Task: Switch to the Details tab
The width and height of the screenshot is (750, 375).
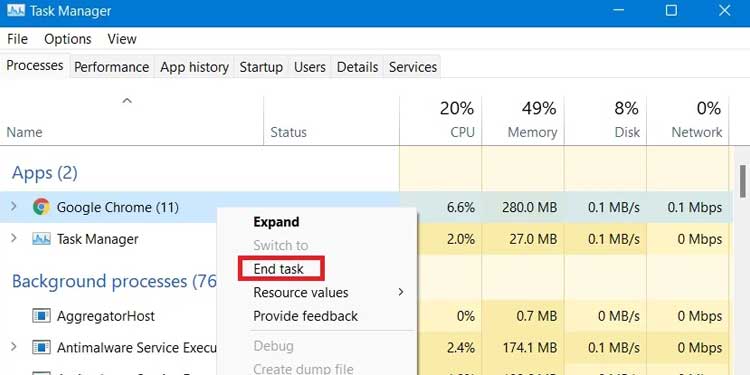Action: click(x=357, y=67)
